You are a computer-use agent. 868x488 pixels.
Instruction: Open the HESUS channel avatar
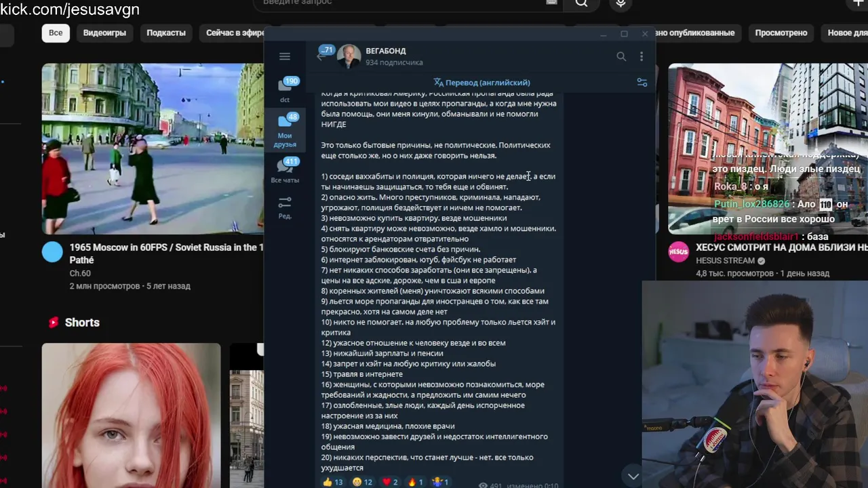click(678, 251)
